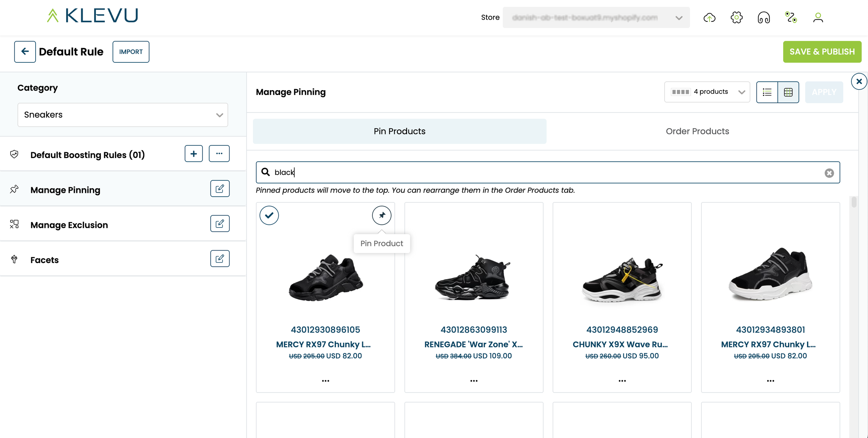This screenshot has width=868, height=438.
Task: Open support via the headset icon
Action: tap(764, 18)
